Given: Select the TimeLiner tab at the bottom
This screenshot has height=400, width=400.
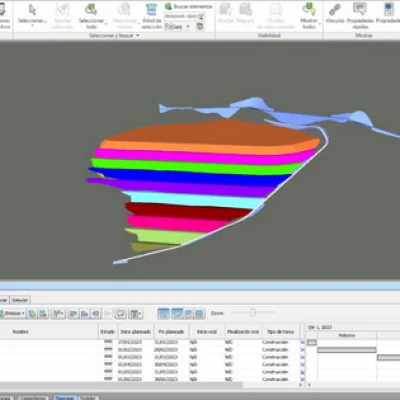Looking at the screenshot, I should pyautogui.click(x=64, y=398).
